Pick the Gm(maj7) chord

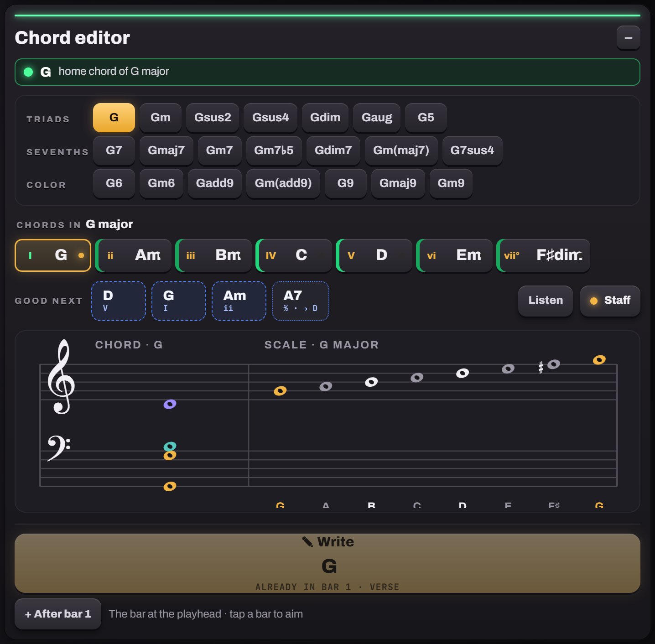click(401, 151)
